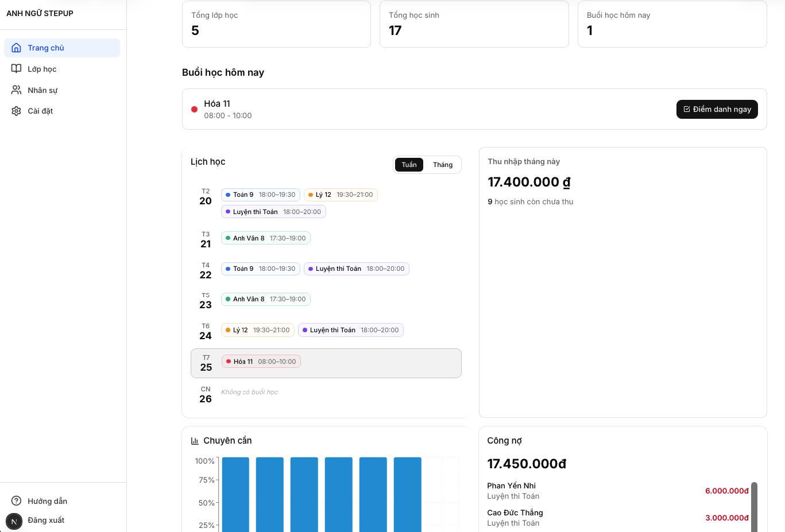Image resolution: width=785 pixels, height=532 pixels.
Task: Click the bar chart icon beside Chuyên cần
Action: (x=195, y=441)
